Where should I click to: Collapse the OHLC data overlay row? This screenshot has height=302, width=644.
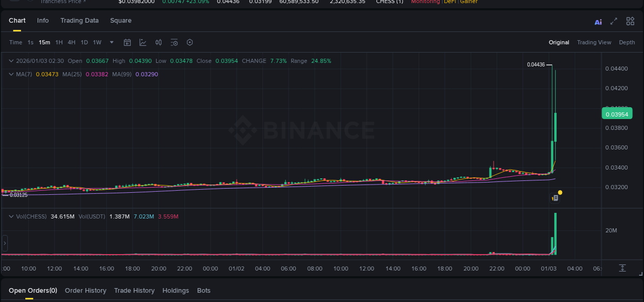click(10, 60)
